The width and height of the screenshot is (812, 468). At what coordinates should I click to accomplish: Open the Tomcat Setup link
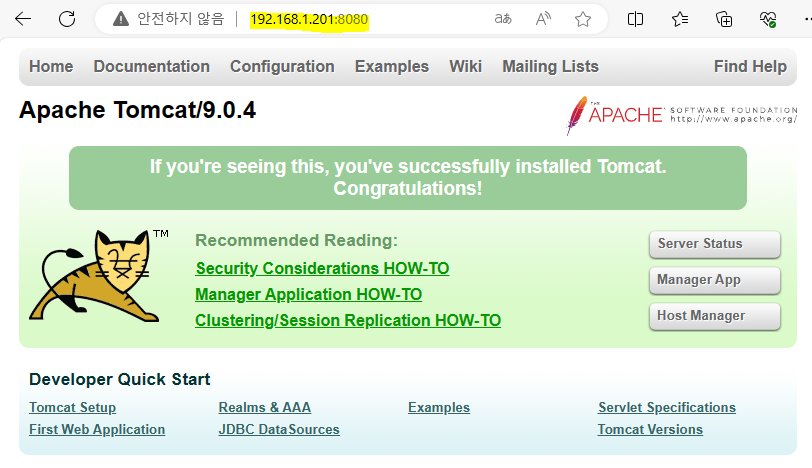72,407
